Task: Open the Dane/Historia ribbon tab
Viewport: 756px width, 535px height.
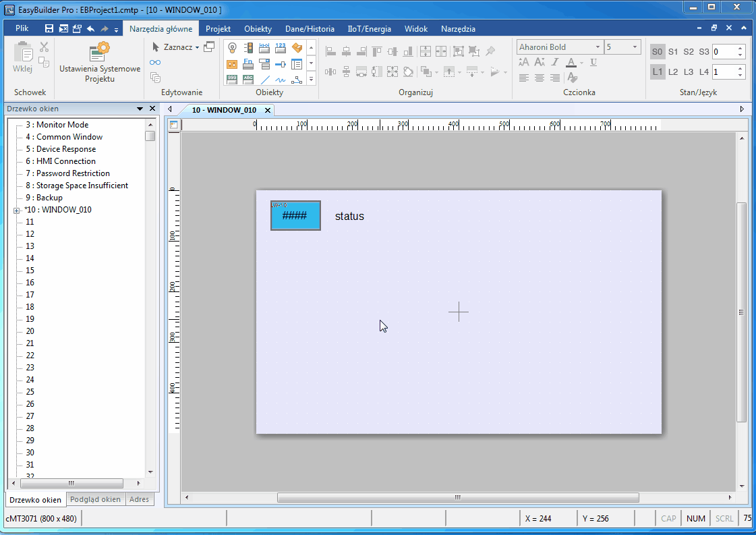Action: pyautogui.click(x=310, y=29)
